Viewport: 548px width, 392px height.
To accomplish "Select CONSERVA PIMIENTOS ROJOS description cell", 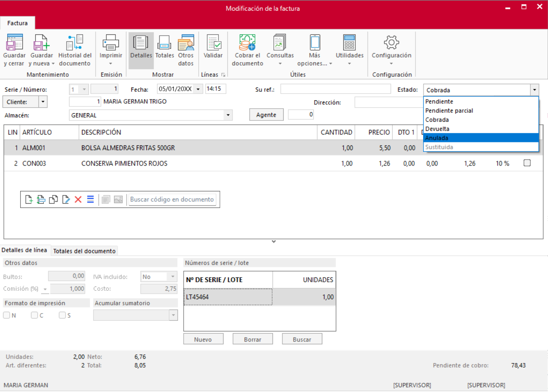I will click(198, 163).
